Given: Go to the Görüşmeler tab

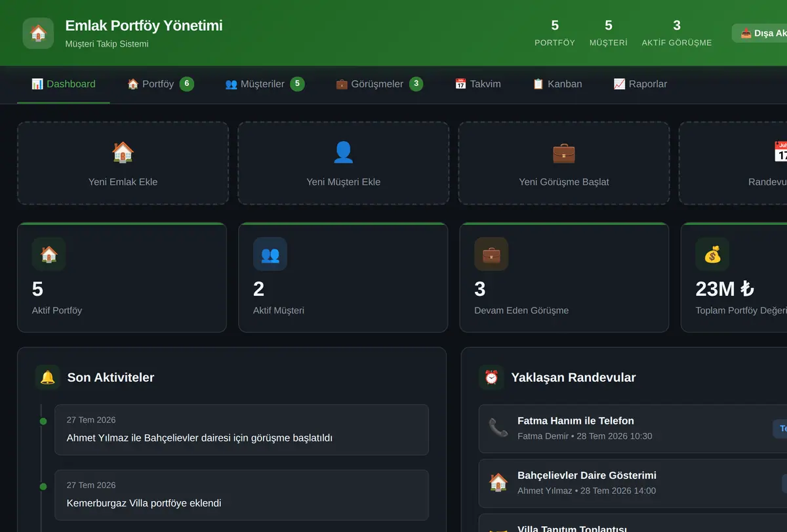Looking at the screenshot, I should (x=379, y=84).
